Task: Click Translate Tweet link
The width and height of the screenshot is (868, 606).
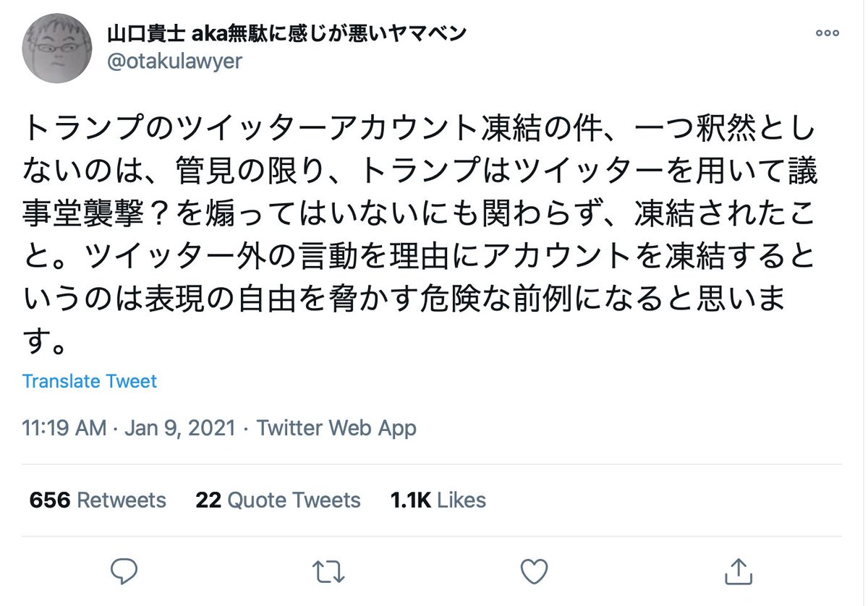Action: 90,381
